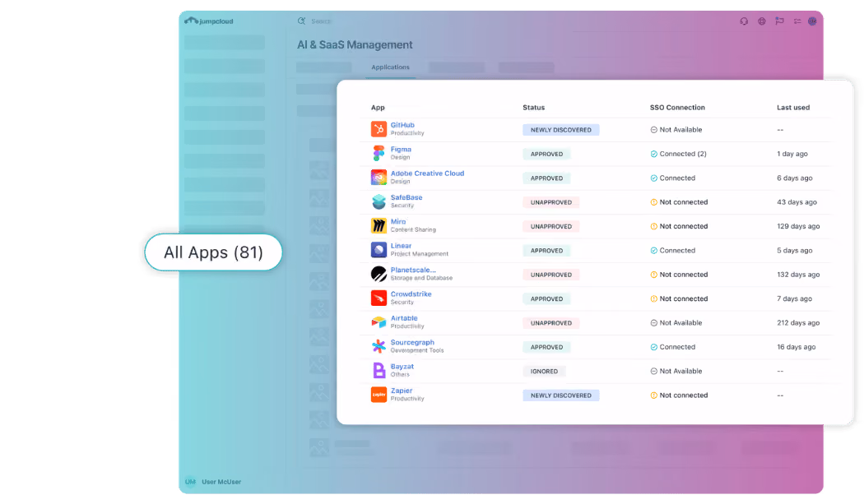The height and width of the screenshot is (504, 864).
Task: Click Zapier's NEWLY DISCOVERED status badge
Action: point(560,395)
